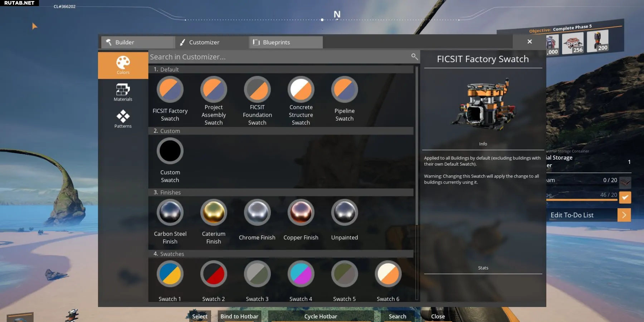Click the Objective: Complete Phase 5 text

(x=560, y=29)
